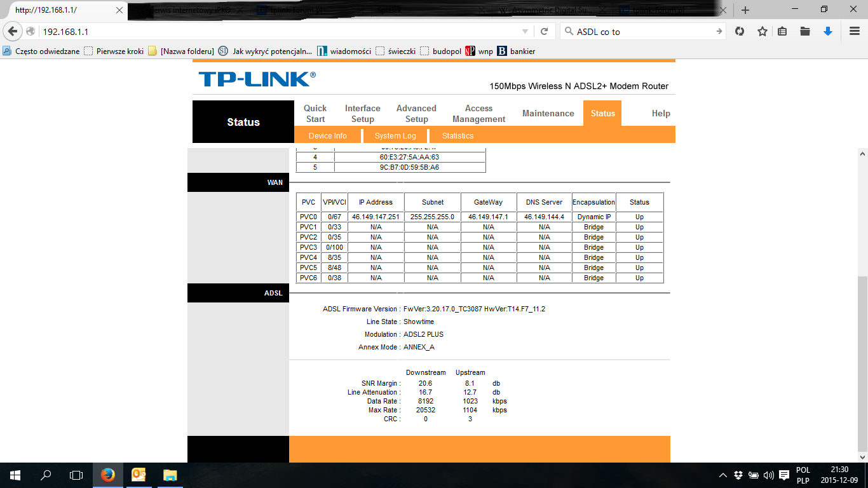The image size is (868, 488).
Task: Click the search field containing 'ASDL co to'
Action: (642, 31)
